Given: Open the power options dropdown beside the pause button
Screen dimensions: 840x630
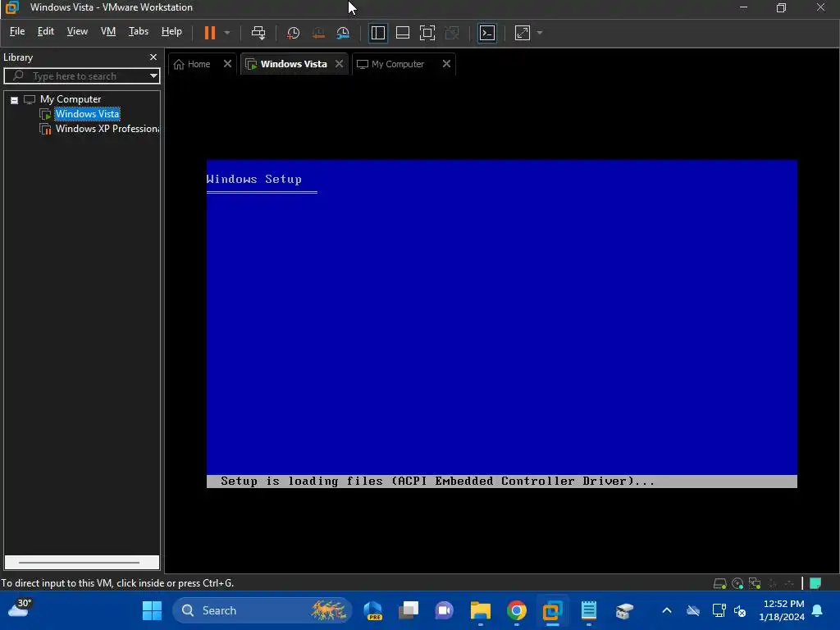Looking at the screenshot, I should coord(227,33).
